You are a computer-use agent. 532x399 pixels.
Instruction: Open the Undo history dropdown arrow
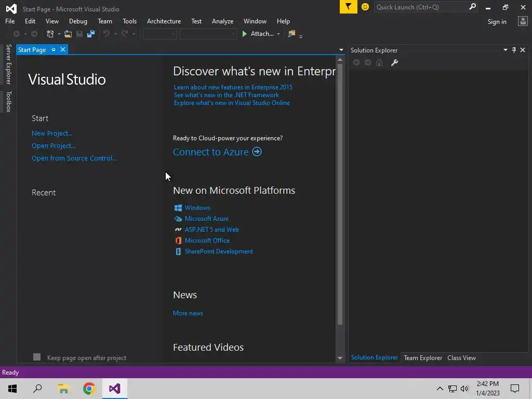(x=115, y=34)
